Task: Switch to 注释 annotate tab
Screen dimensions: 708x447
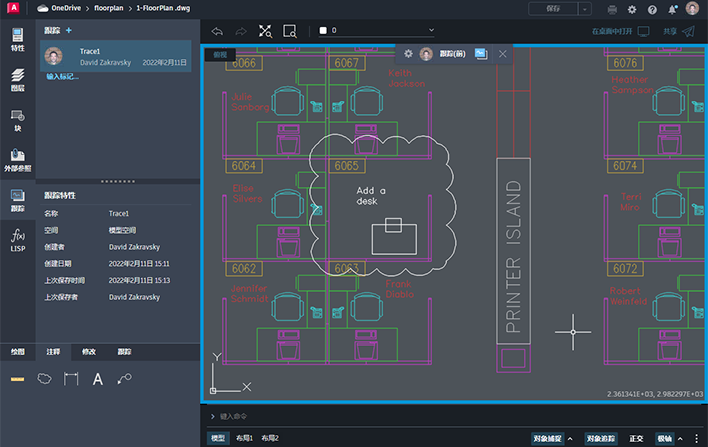Action: 53,352
